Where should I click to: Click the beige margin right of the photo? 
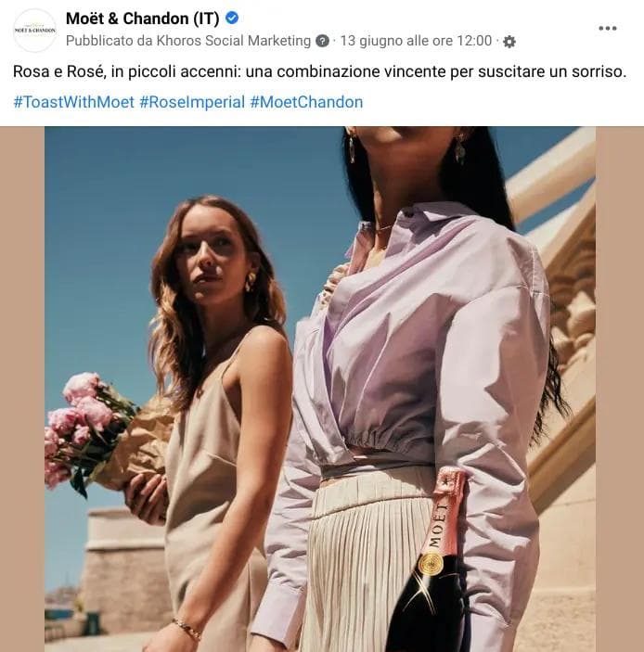[x=620, y=389]
